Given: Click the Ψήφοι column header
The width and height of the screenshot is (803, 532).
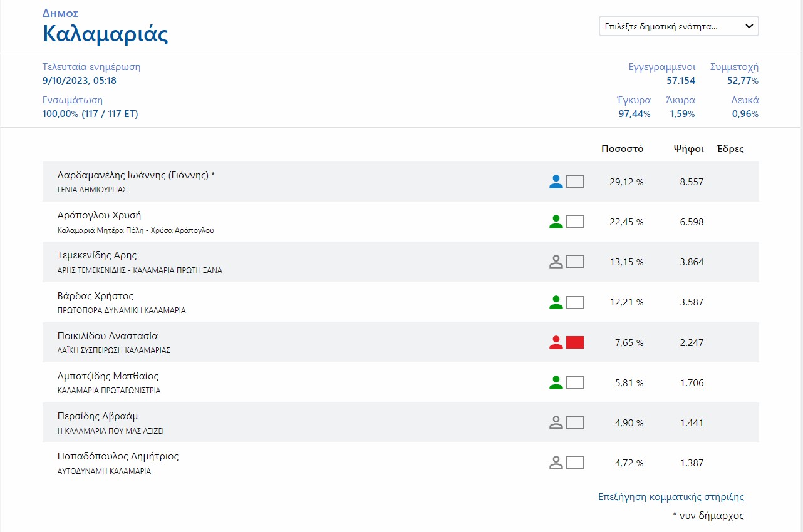Looking at the screenshot, I should pos(688,149).
